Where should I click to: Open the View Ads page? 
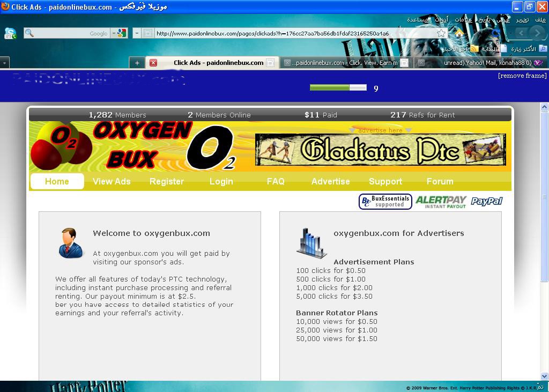(x=112, y=181)
